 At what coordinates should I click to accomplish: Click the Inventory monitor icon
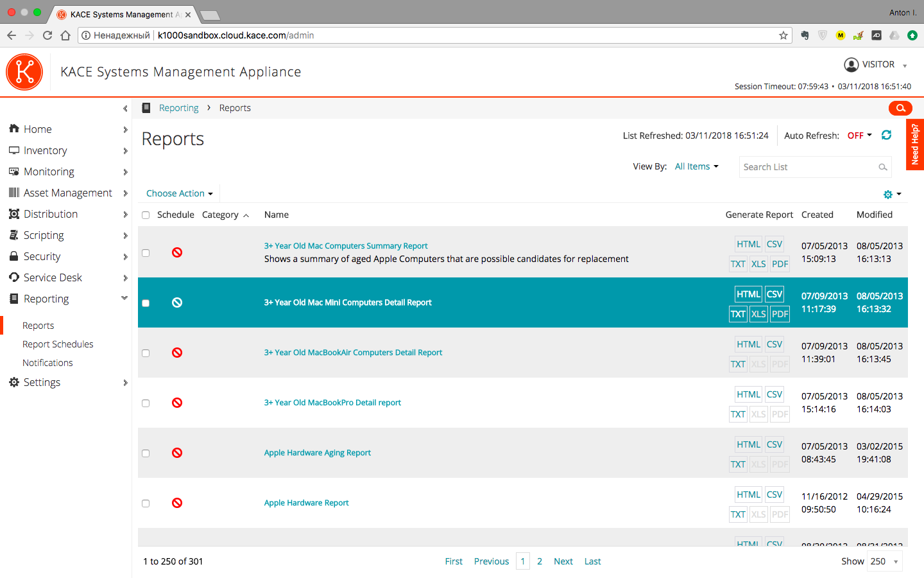tap(14, 150)
